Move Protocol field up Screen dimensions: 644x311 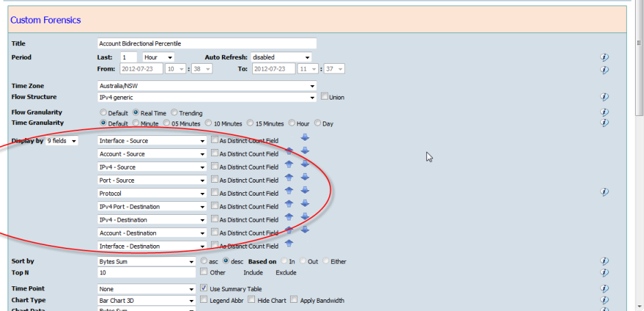click(x=289, y=190)
